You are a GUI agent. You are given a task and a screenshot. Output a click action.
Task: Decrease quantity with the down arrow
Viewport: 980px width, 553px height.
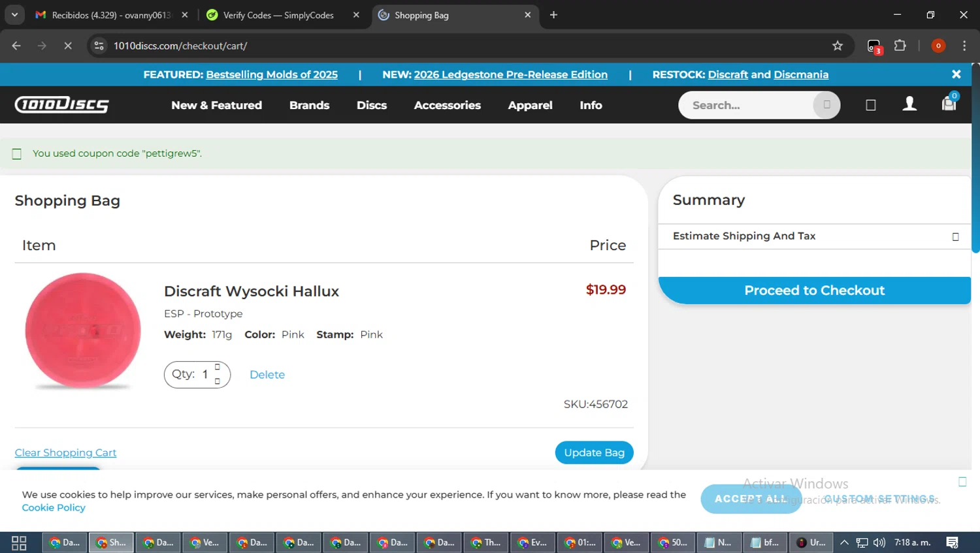218,381
